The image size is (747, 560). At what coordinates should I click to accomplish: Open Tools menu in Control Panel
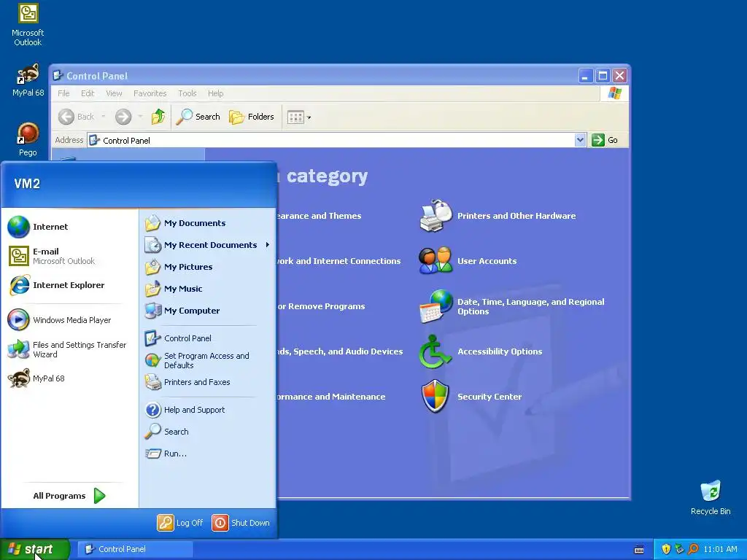coord(187,93)
